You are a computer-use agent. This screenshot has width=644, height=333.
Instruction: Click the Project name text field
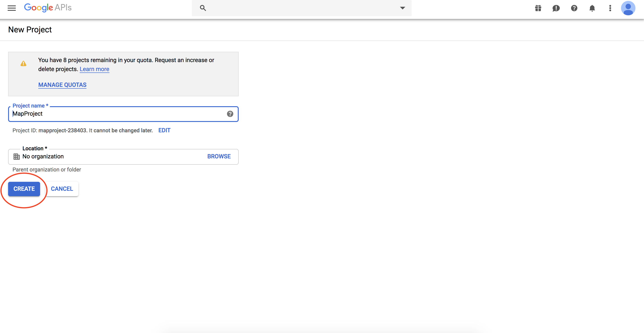[118, 114]
